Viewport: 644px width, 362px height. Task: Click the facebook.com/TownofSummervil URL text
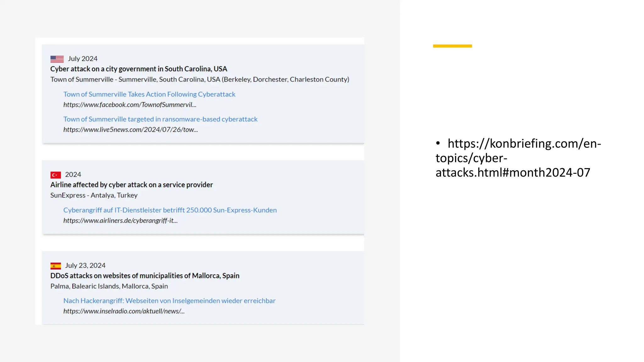pos(130,105)
